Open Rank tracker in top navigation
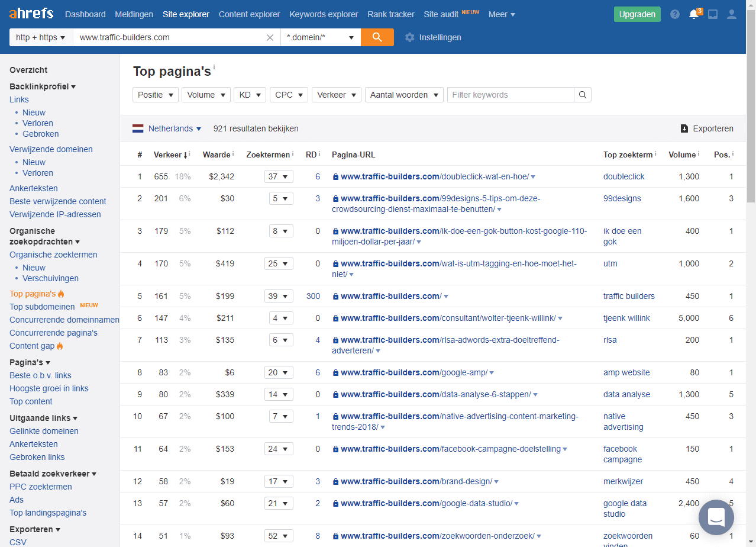756x547 pixels. pos(391,14)
